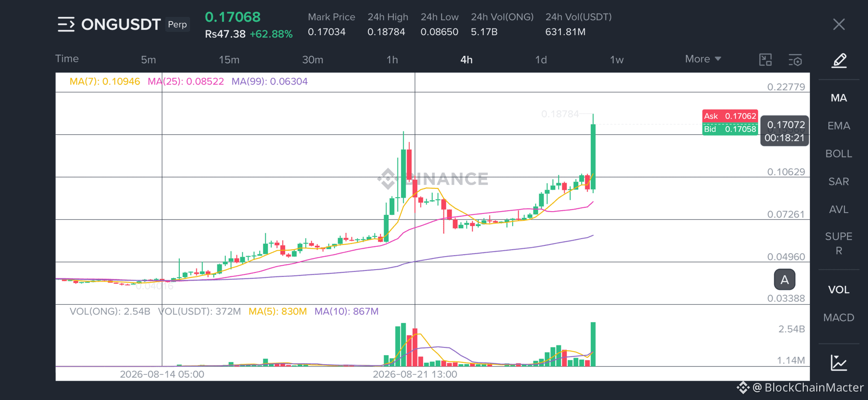Enable the SAR indicator
The height and width of the screenshot is (400, 868).
pyautogui.click(x=839, y=182)
